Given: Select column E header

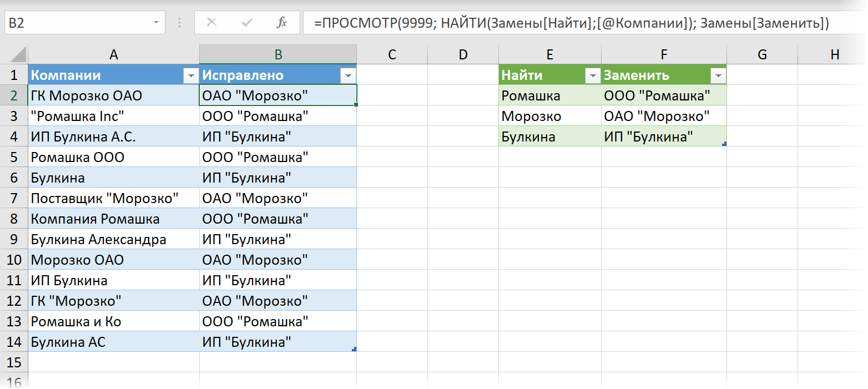Looking at the screenshot, I should pos(549,54).
